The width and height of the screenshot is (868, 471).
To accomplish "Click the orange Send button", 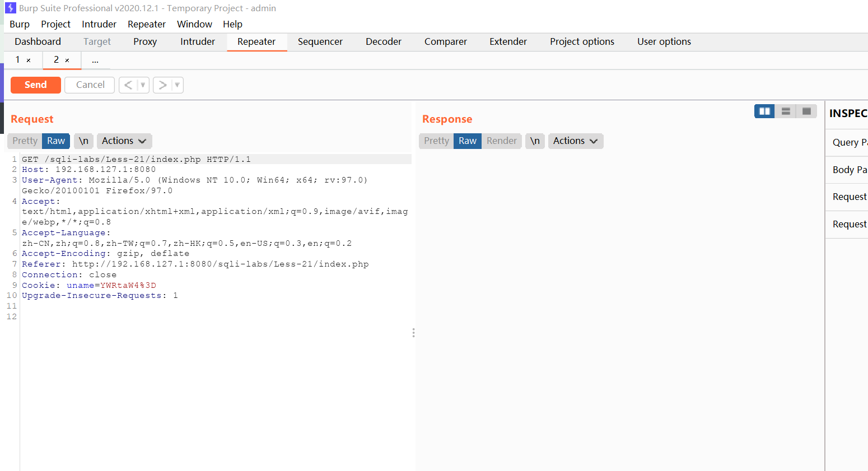I will point(36,85).
